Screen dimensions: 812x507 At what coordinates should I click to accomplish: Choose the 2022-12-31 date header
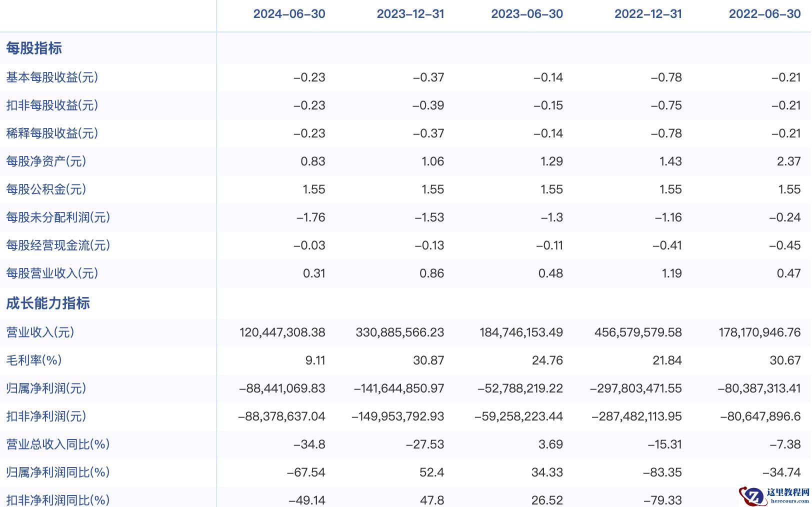point(648,14)
